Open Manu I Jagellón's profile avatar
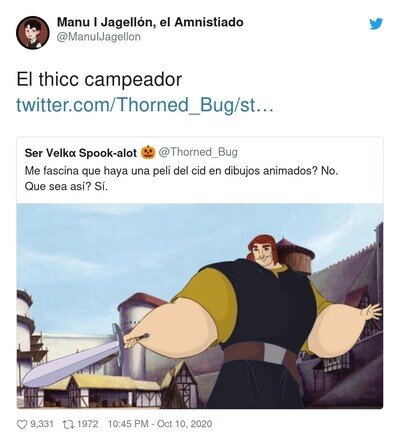The image size is (400, 438). point(33,33)
